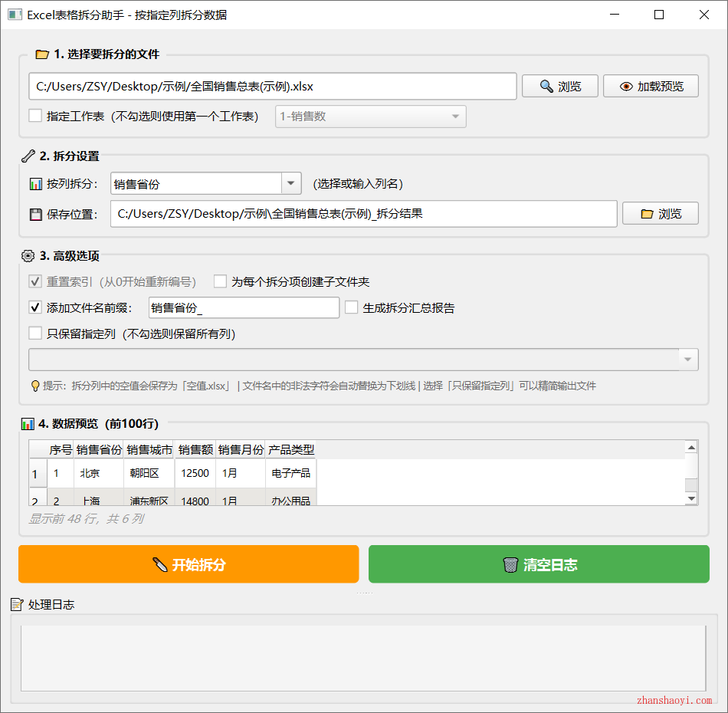Check 为每个拆分项创建子文件夹
The image size is (728, 713).
220,281
